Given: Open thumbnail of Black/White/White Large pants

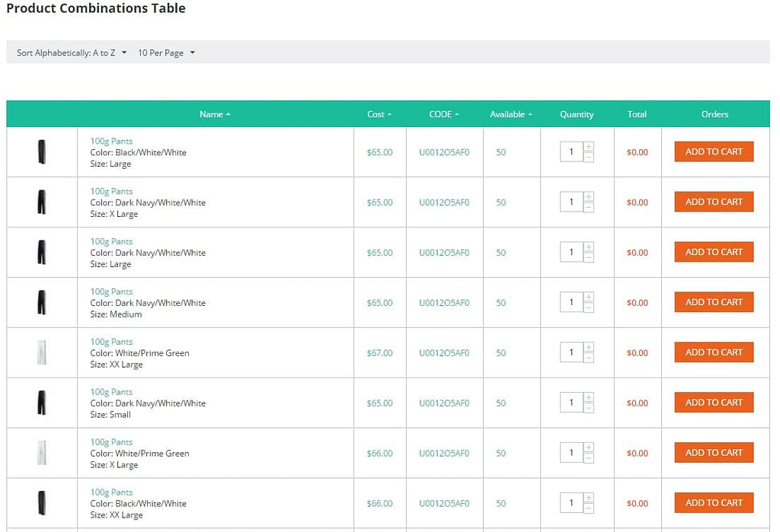Looking at the screenshot, I should click(x=42, y=152).
